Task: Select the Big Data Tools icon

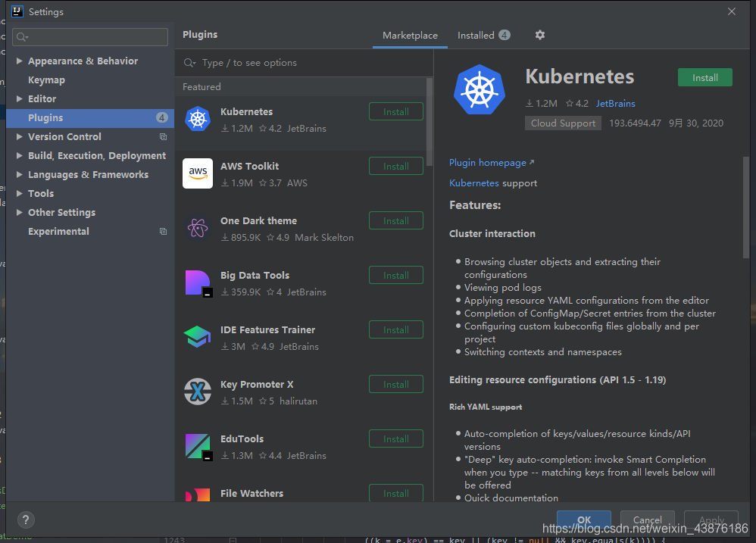Action: (198, 283)
